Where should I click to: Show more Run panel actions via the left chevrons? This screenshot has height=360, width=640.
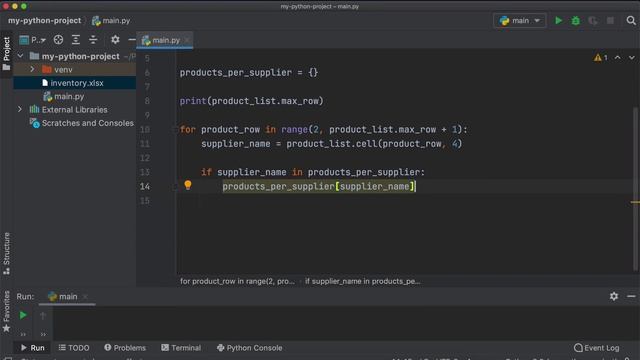pyautogui.click(x=23, y=334)
